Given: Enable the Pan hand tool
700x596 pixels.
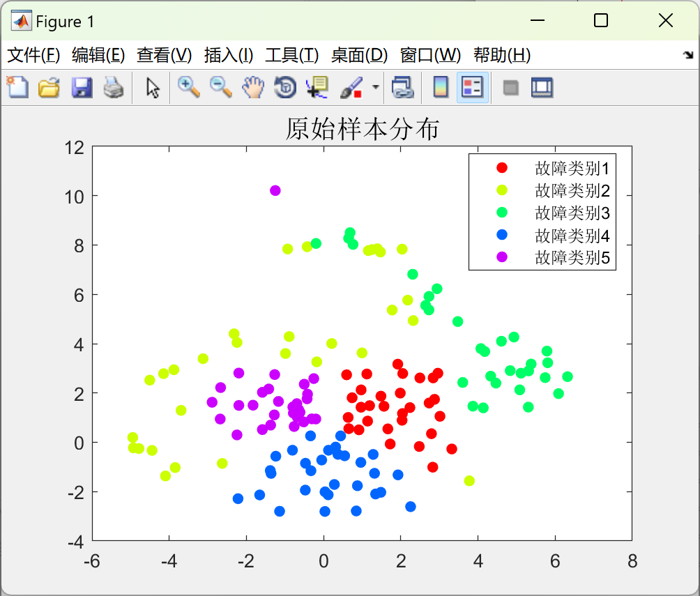Looking at the screenshot, I should coord(253,87).
